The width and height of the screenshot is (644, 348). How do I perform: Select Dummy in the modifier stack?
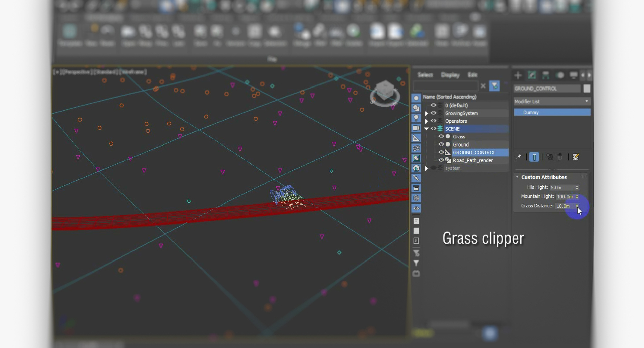552,112
